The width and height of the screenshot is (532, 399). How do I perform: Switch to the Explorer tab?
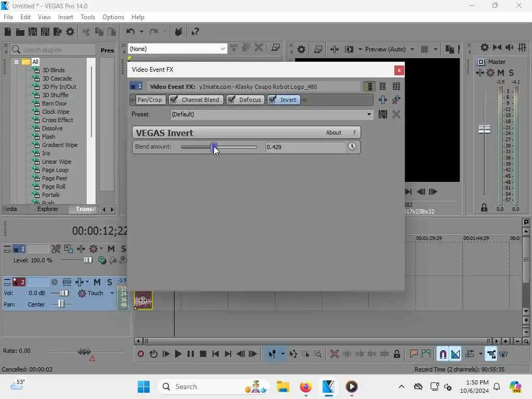point(47,209)
